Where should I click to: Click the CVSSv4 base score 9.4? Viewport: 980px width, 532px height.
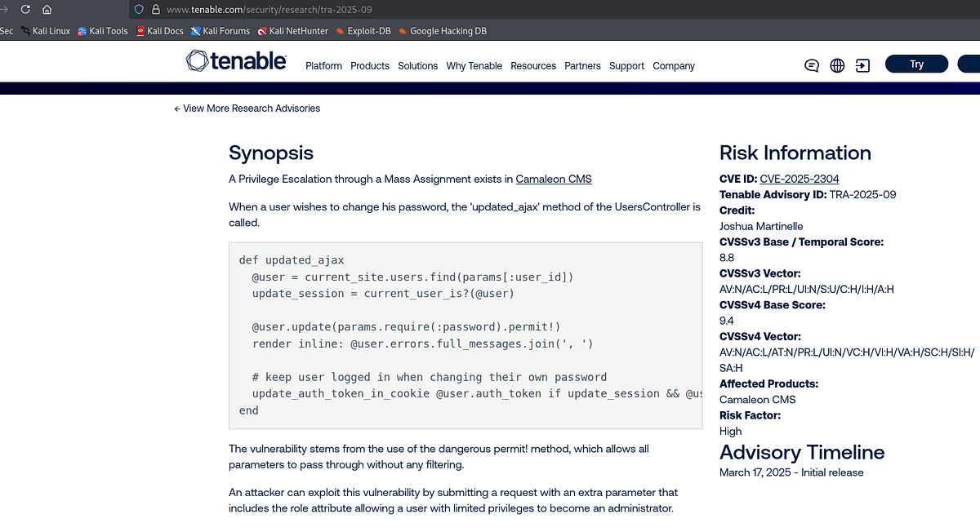pyautogui.click(x=727, y=321)
